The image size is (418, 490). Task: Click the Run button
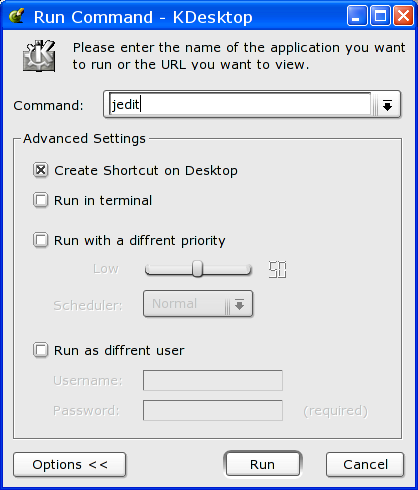262,464
